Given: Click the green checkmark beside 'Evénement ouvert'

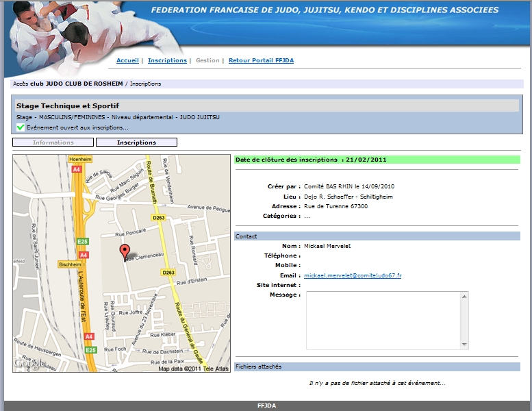Looking at the screenshot, I should [x=21, y=127].
